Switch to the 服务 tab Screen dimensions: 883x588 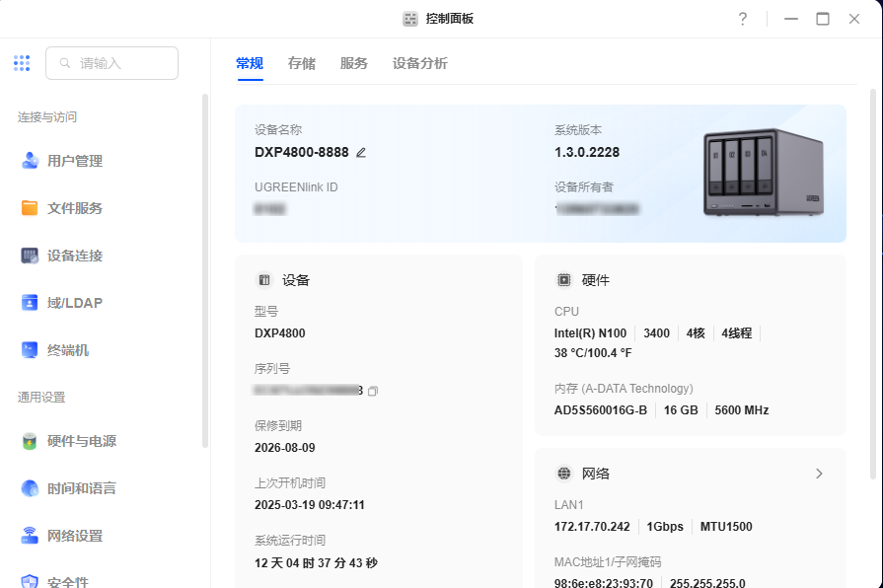point(353,63)
